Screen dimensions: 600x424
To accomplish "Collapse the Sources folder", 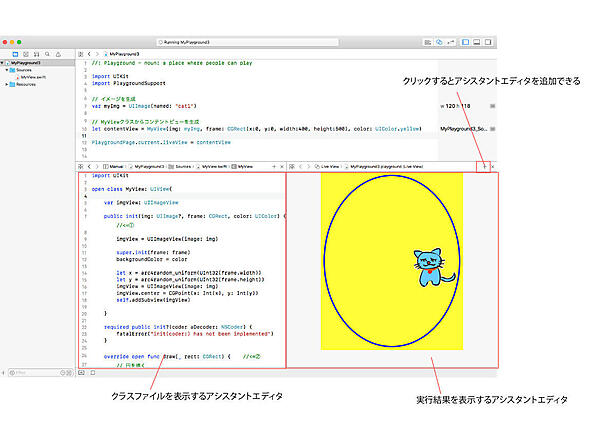I will [7, 70].
